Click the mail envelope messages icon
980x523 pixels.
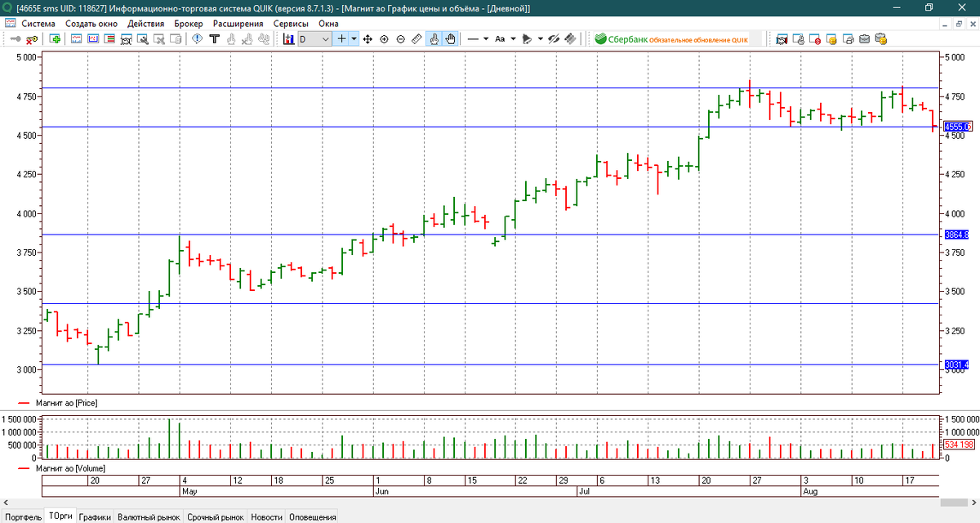click(x=864, y=38)
